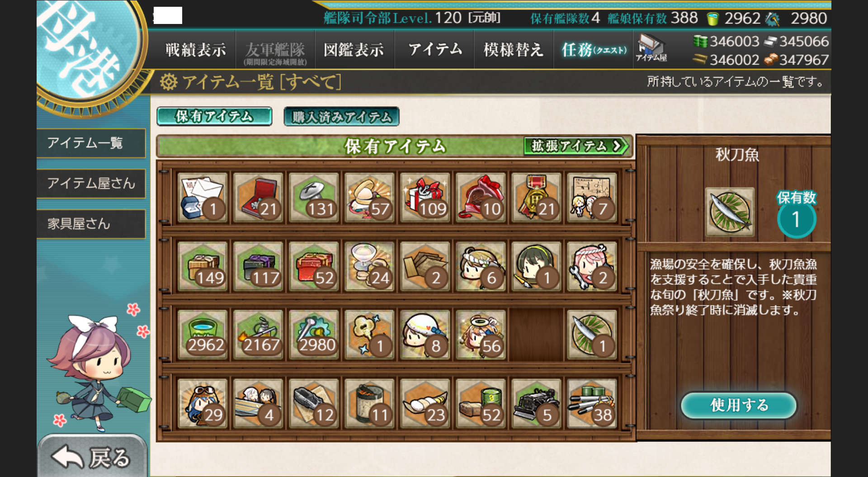Select the chocolate bag item with count 10
Screen dimensions: 868x477
click(481, 198)
